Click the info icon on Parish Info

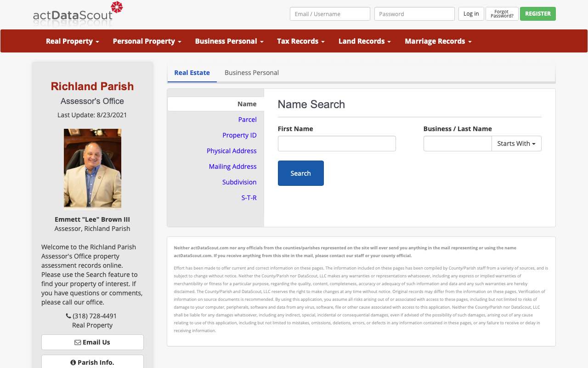click(x=73, y=362)
